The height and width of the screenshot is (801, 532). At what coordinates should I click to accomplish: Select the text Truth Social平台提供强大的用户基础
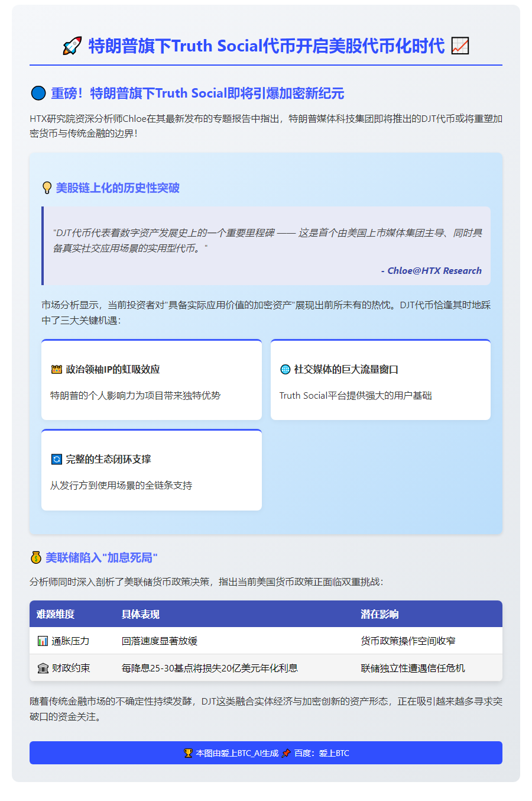coord(356,396)
